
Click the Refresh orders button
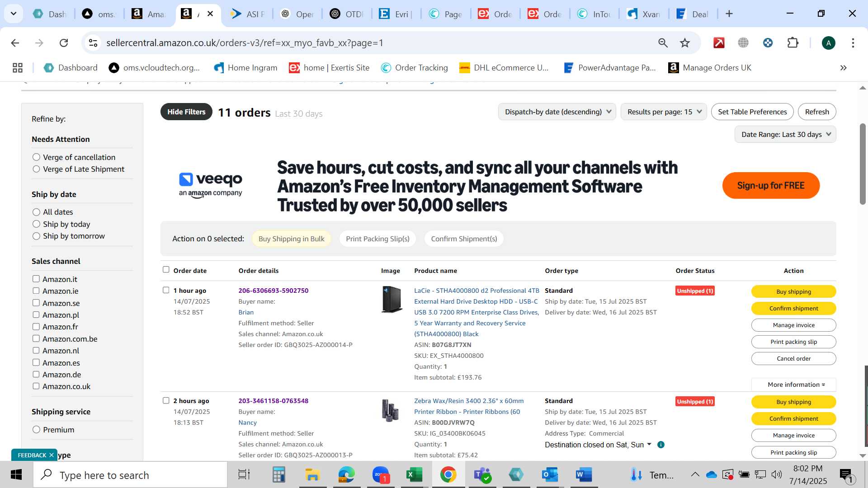(x=817, y=112)
